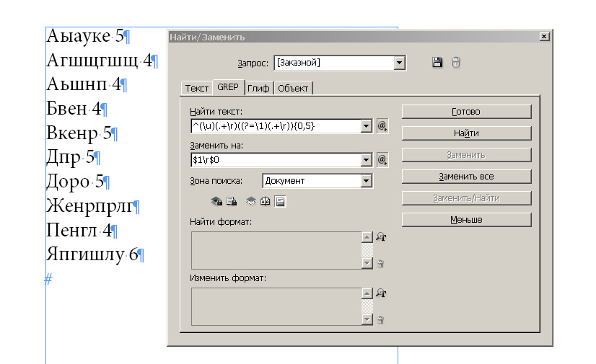Click the greyed-out Заменить/Найти button
596x364 pixels.
[466, 198]
